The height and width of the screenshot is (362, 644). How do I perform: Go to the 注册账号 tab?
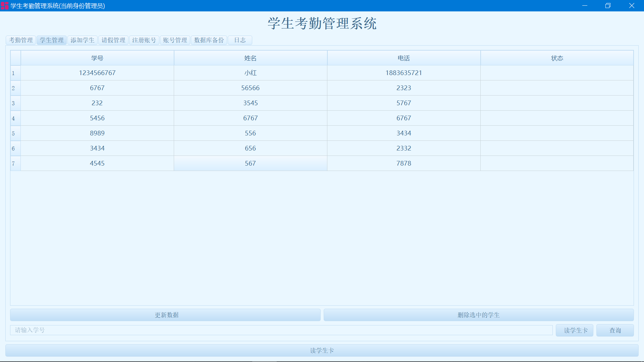coord(144,40)
